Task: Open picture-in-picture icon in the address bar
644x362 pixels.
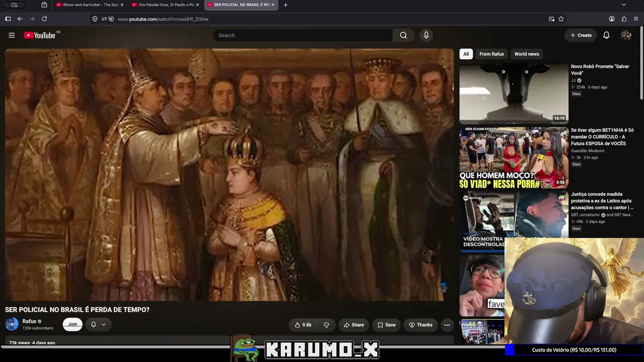Action: (x=551, y=19)
